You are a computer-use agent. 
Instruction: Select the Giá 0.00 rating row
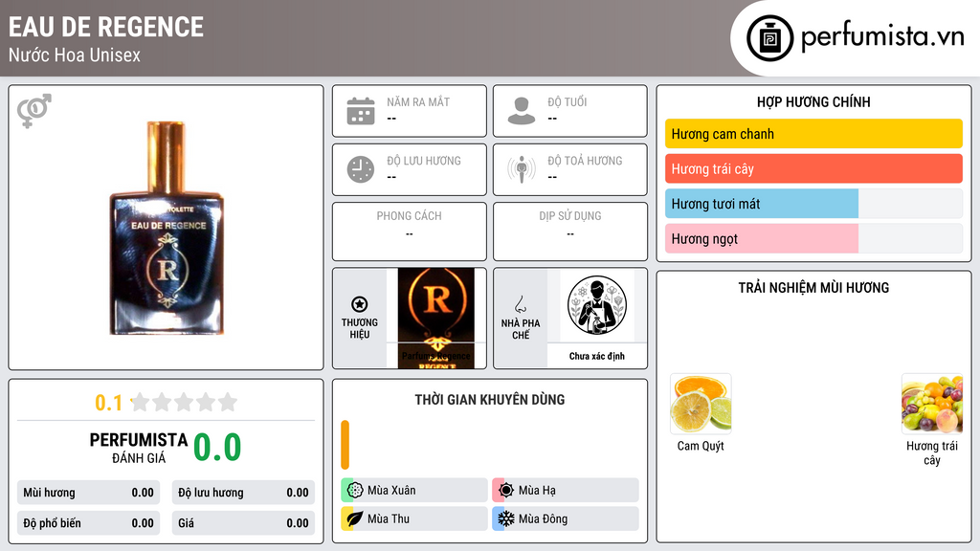click(243, 523)
